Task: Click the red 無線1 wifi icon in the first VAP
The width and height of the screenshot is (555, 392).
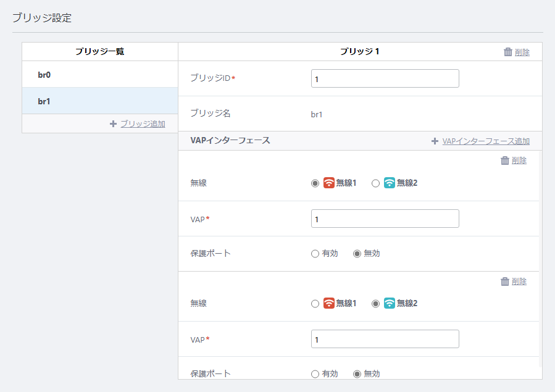Action: point(329,183)
